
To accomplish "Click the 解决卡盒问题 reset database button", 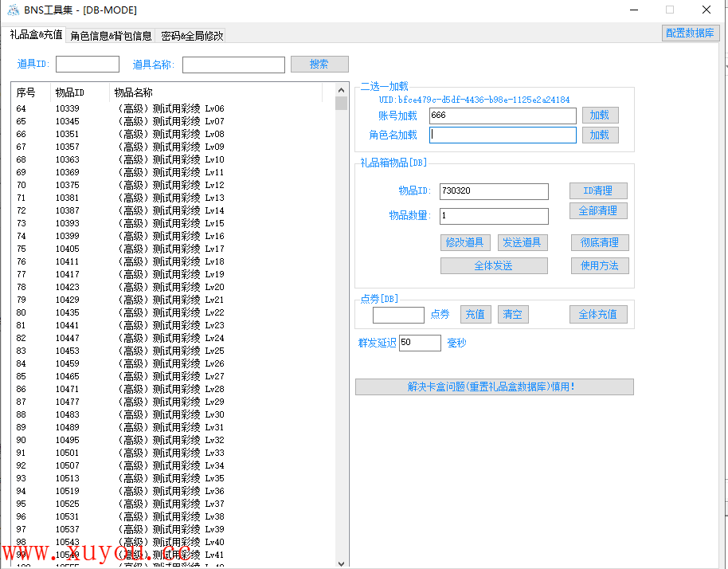I will (494, 387).
